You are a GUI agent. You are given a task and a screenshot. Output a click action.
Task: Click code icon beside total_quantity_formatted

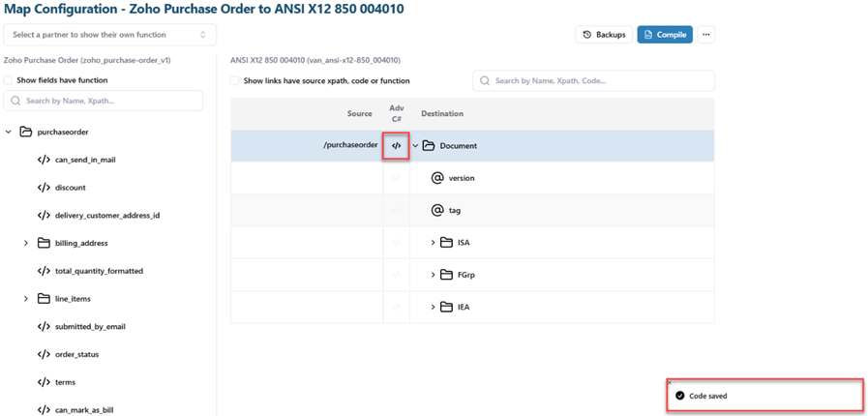(44, 271)
